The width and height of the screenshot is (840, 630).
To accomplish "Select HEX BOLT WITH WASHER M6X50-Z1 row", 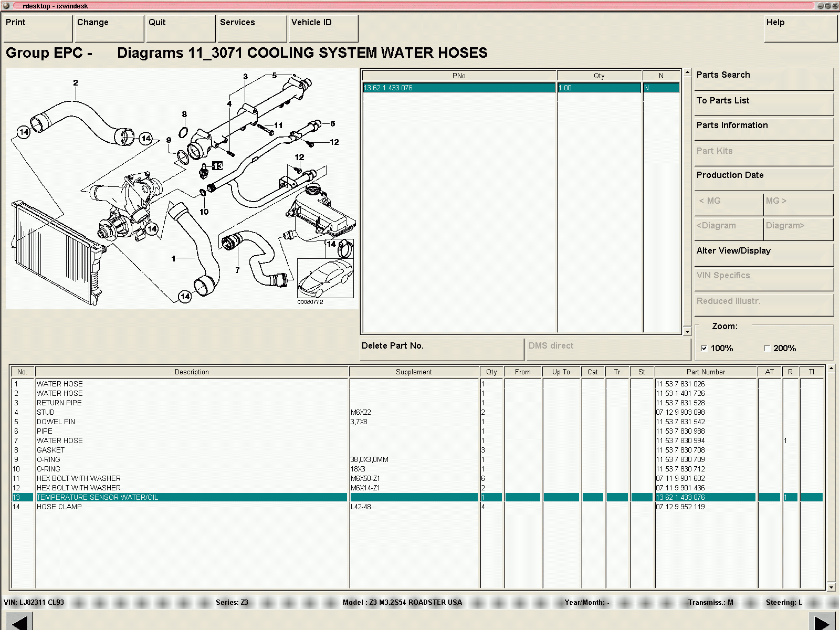I will (417, 478).
